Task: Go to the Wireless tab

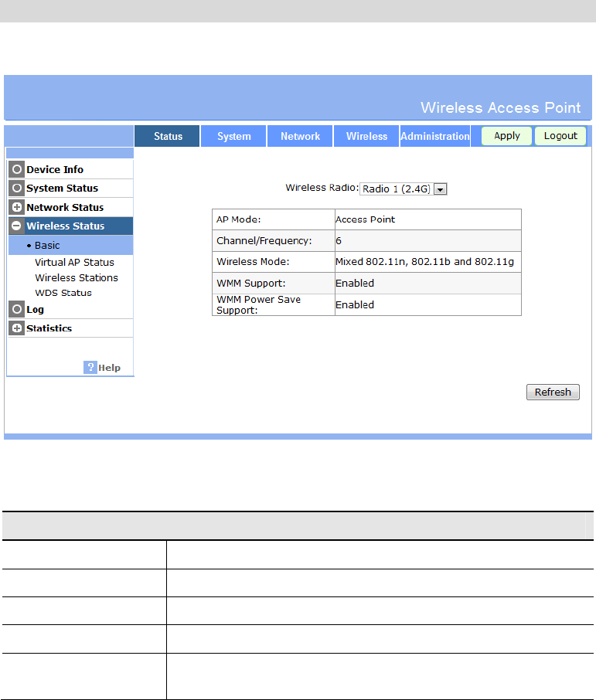Action: pyautogui.click(x=366, y=136)
